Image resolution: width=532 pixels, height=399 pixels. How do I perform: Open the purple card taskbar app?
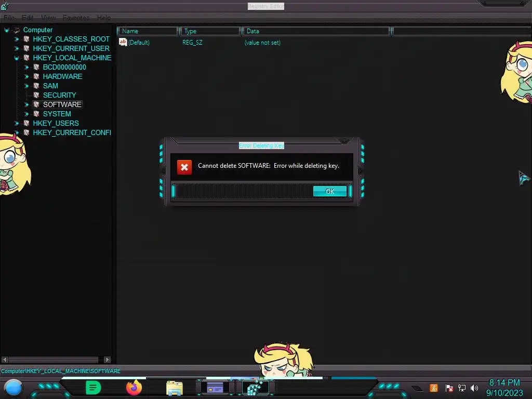(215, 388)
